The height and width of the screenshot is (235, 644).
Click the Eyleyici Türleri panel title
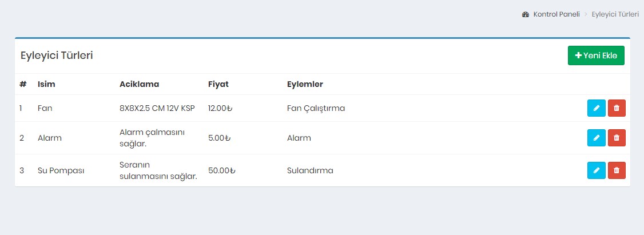pyautogui.click(x=57, y=55)
